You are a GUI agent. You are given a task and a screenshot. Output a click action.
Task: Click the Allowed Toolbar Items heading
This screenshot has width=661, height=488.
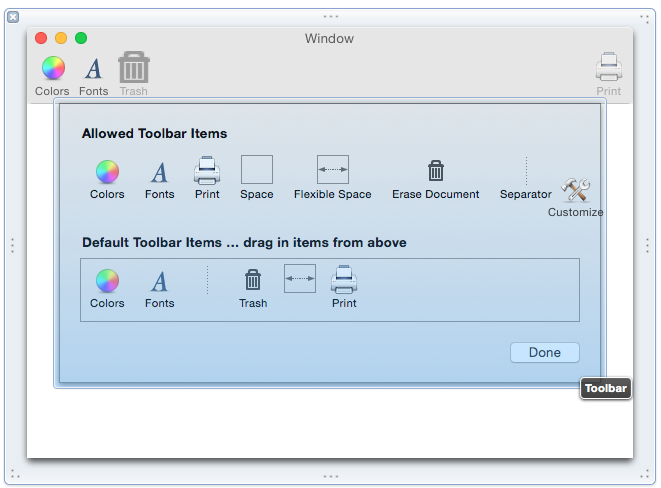point(154,134)
